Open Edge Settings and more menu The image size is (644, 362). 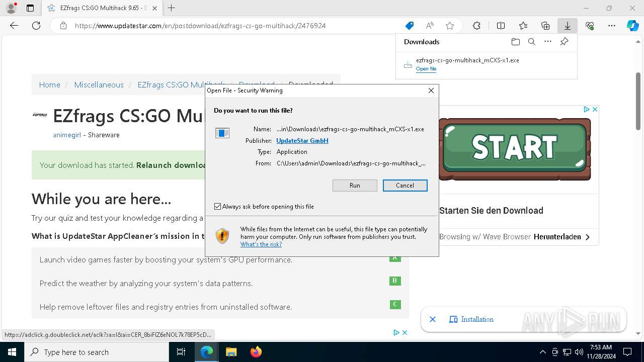pyautogui.click(x=612, y=26)
